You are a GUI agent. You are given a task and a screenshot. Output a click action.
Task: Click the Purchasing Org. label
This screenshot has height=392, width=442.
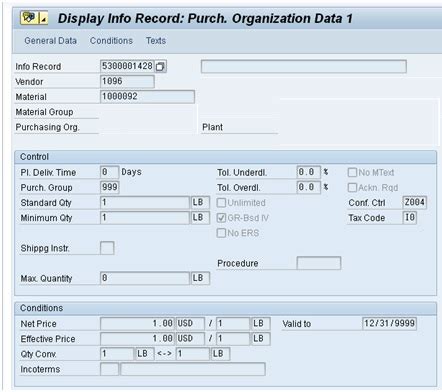(47, 127)
